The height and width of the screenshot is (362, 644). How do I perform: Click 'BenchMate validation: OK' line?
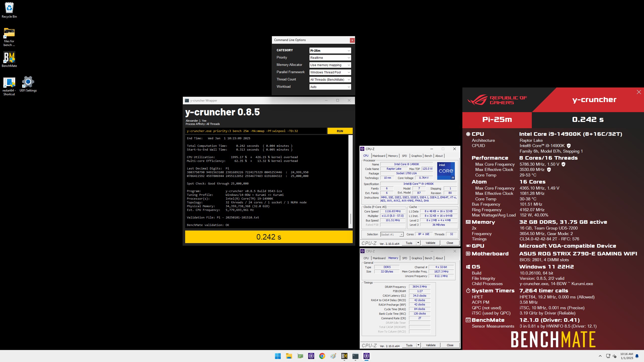(208, 225)
